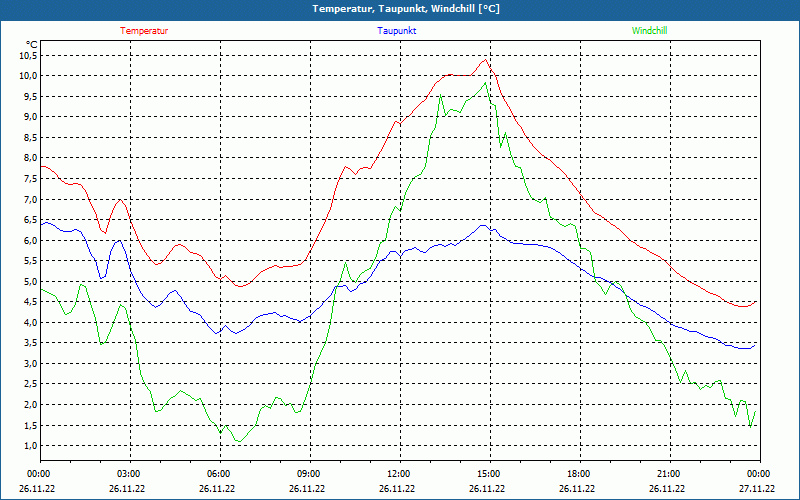Click the 10,0 y-axis value
The width and height of the screenshot is (800, 500).
[x=29, y=76]
